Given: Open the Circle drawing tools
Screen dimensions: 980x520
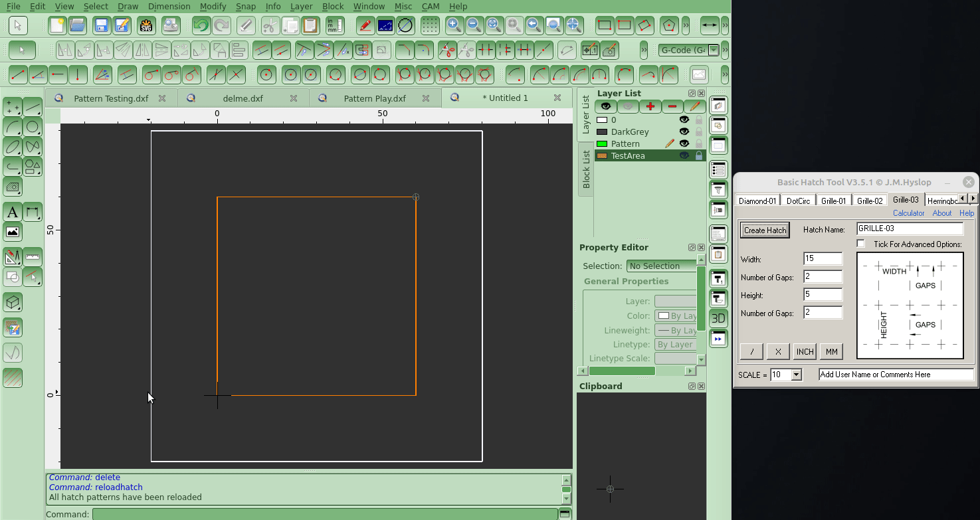Looking at the screenshot, I should [33, 127].
